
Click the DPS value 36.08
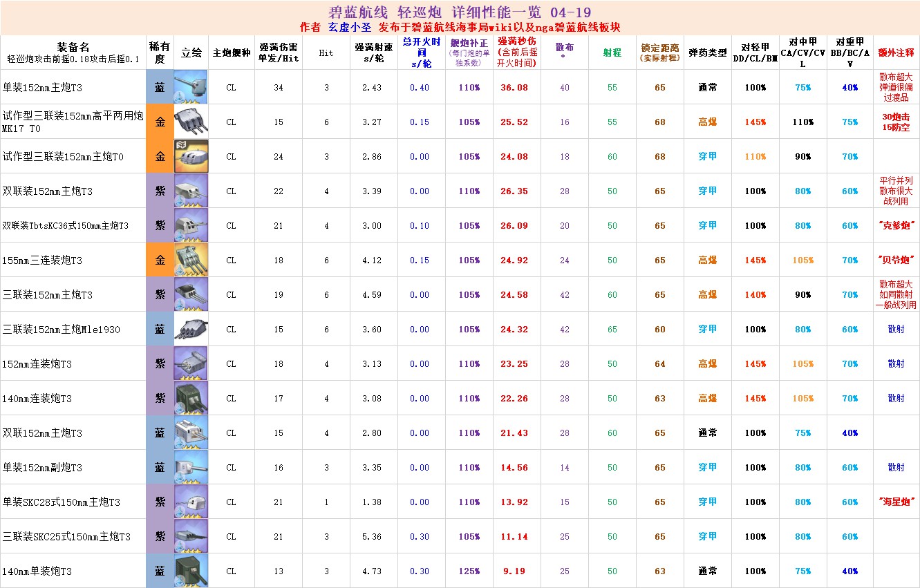point(514,88)
